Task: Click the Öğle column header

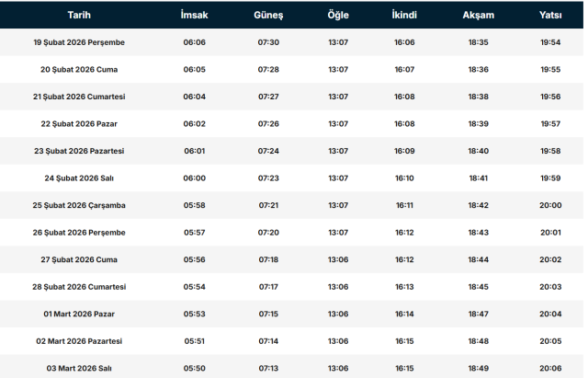Action: point(337,16)
